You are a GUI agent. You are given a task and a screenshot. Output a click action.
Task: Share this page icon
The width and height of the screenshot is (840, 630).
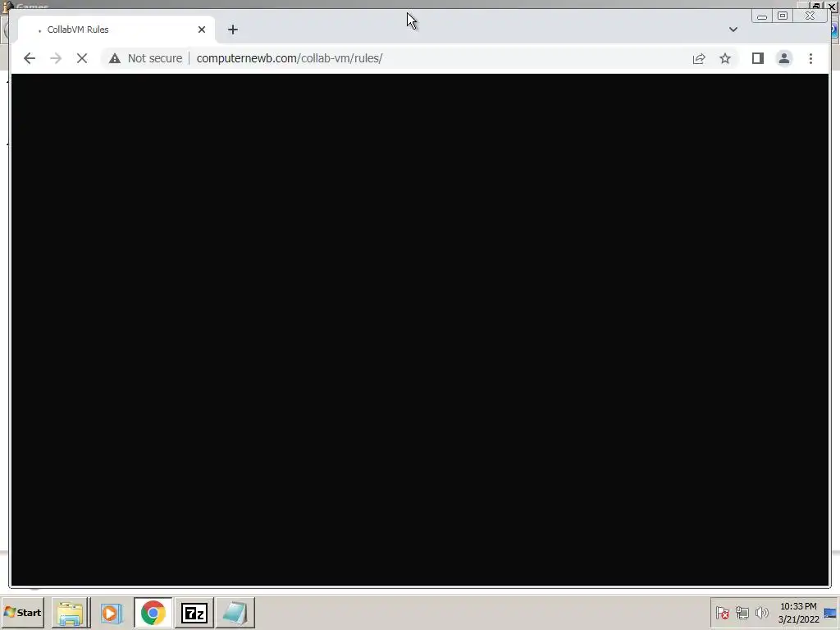point(699,58)
